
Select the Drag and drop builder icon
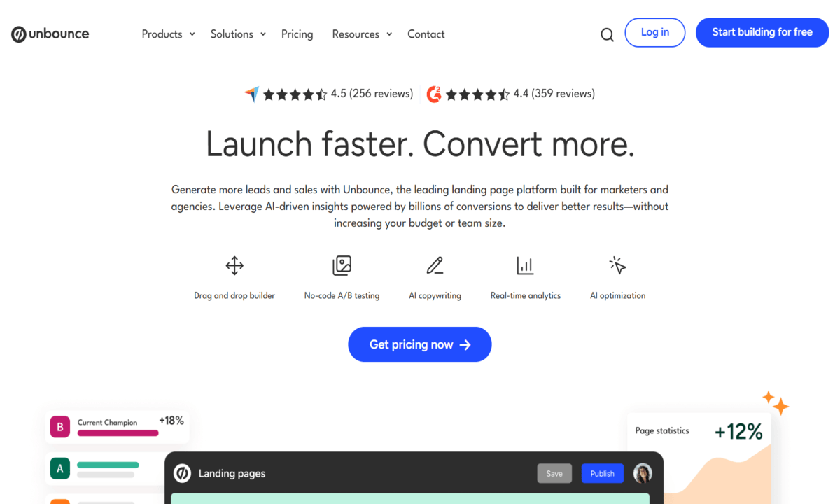(x=234, y=265)
